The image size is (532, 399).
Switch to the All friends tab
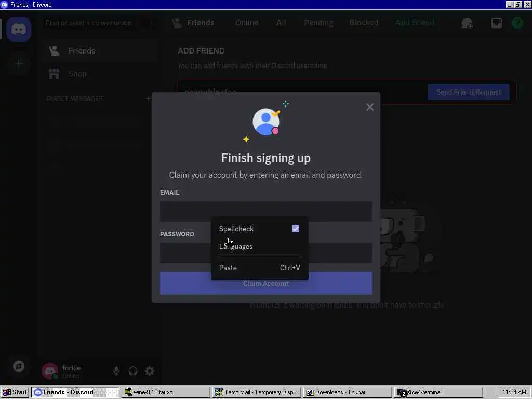click(281, 23)
